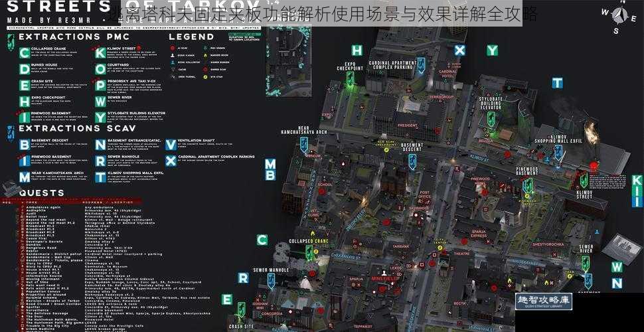Viewport: 644px width, 332px height.
Task: Select the CONCORDIA label on the map
Action: click(272, 314)
